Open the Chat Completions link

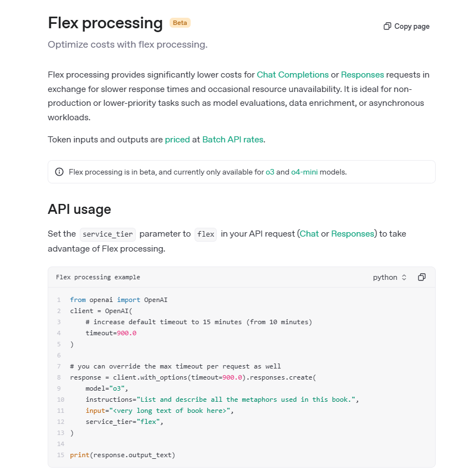[292, 74]
